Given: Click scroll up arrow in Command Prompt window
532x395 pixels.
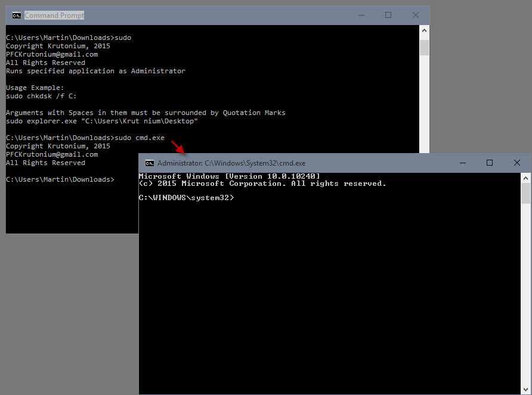Looking at the screenshot, I should pos(424,30).
